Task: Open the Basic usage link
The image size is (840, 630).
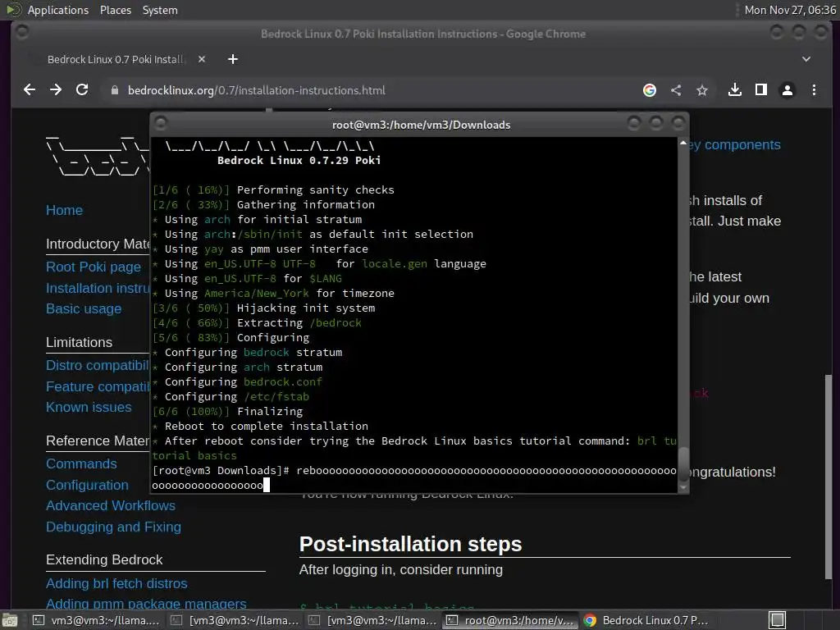Action: [84, 308]
